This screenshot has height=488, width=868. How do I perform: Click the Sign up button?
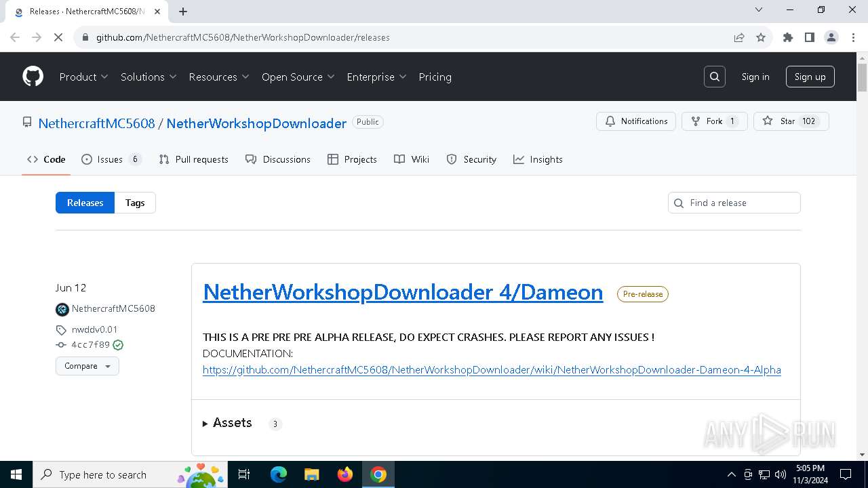pos(810,77)
